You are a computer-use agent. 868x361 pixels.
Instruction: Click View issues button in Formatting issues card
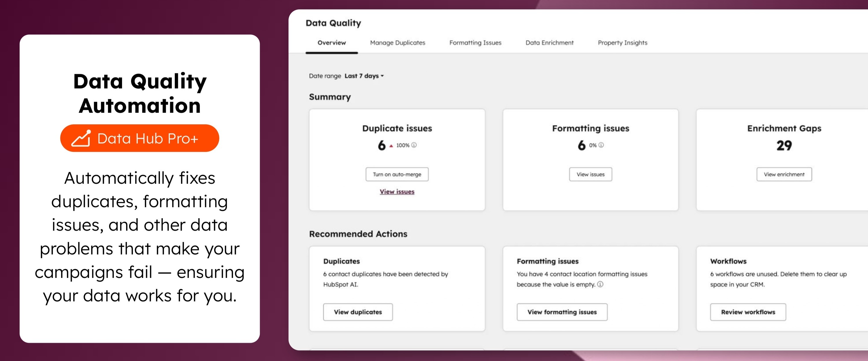point(590,174)
